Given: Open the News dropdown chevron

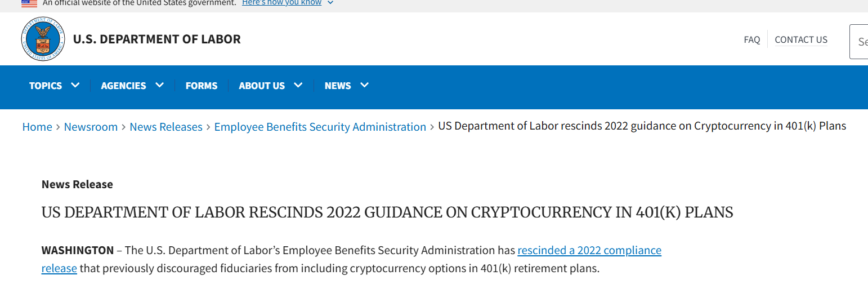Looking at the screenshot, I should [x=364, y=85].
